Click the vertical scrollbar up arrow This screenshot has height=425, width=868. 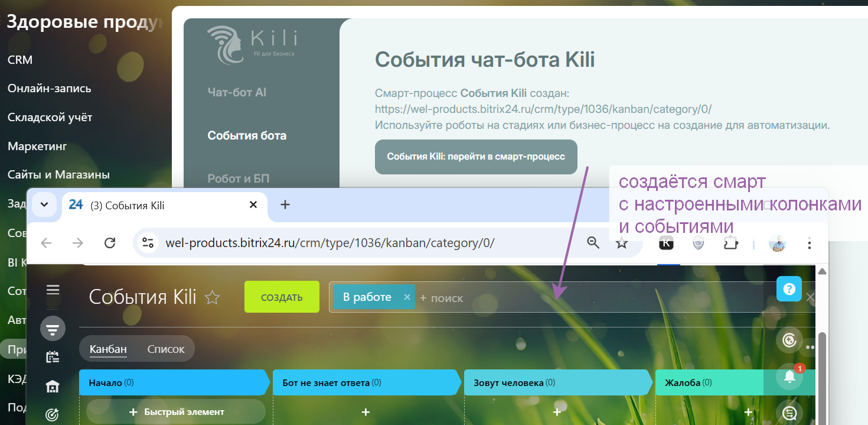tap(821, 271)
